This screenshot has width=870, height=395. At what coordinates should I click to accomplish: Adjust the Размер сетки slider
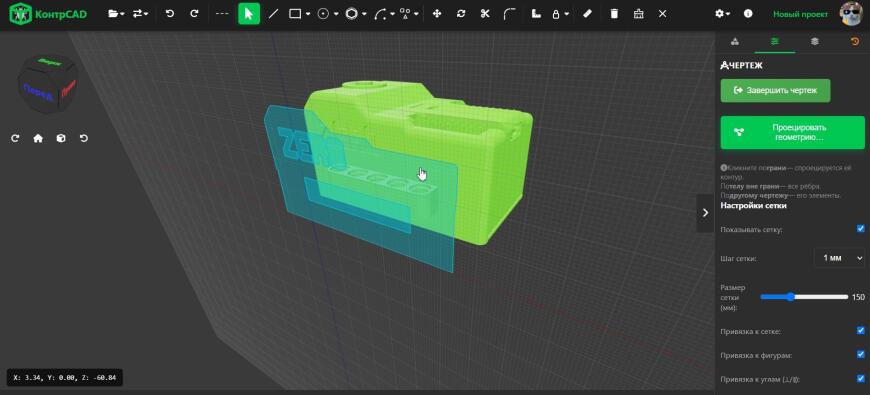click(x=804, y=297)
